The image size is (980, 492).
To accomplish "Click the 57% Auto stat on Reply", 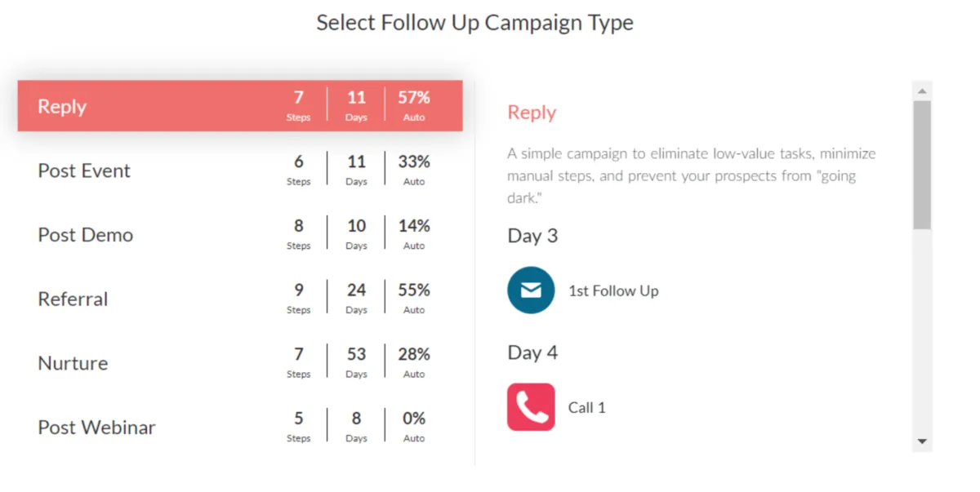I will tap(414, 105).
